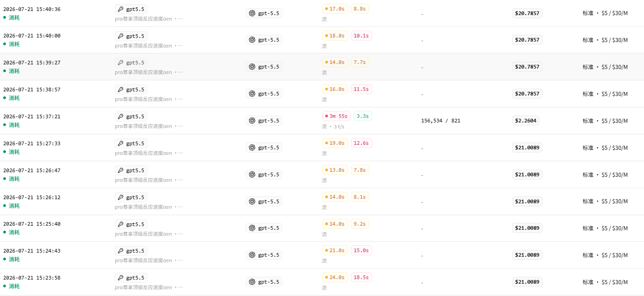
Task: Select the 156,534 / 821 token count
Action: (441, 121)
